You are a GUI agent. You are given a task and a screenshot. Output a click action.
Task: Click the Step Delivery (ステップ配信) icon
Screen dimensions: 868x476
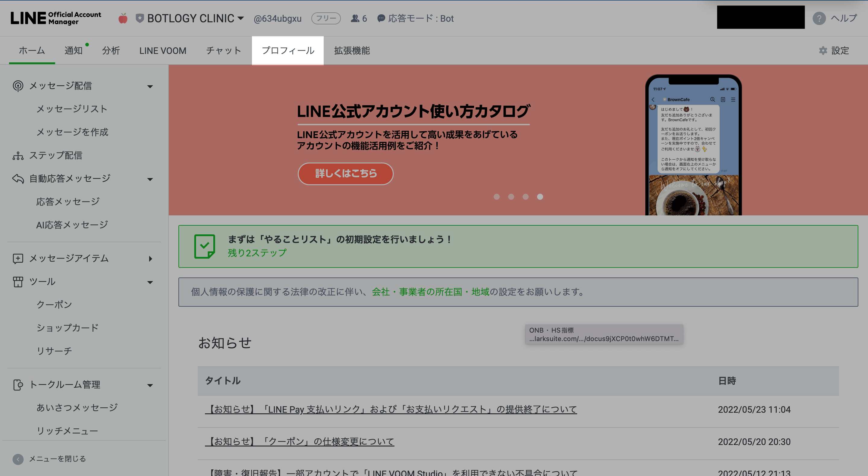(18, 156)
